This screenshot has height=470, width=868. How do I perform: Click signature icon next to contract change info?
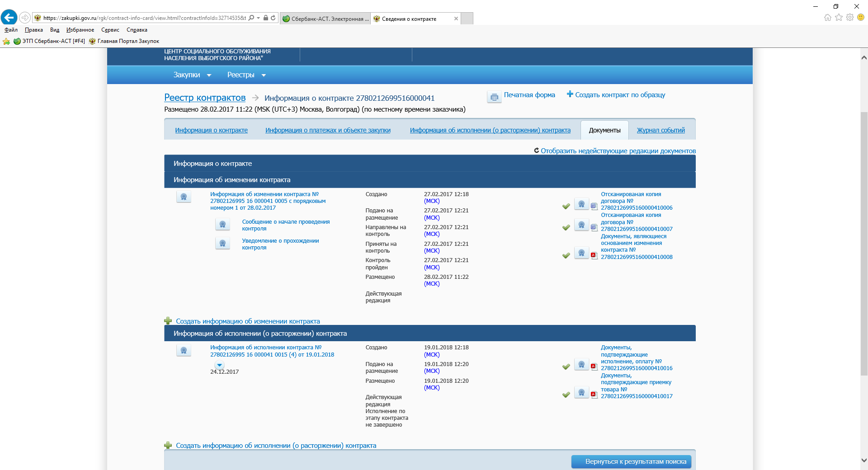point(184,197)
